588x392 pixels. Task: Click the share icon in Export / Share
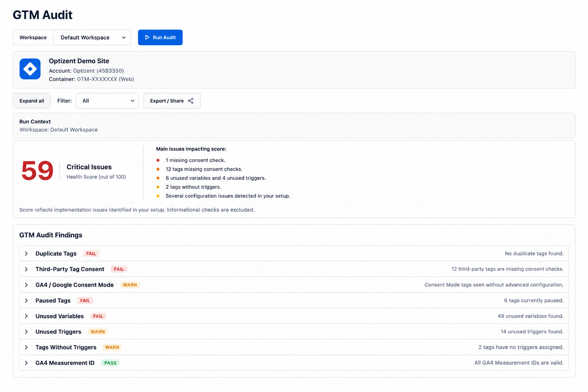(191, 101)
